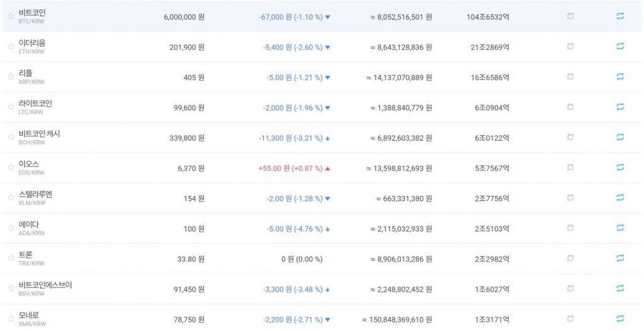Click market cap 104조6532억
644x331 pixels.
pyautogui.click(x=487, y=17)
